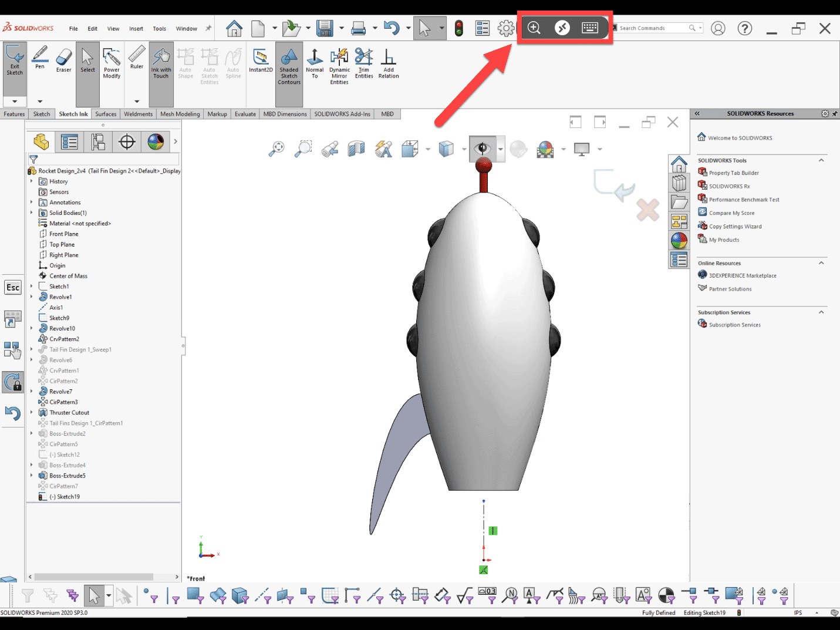Toggle Instant2D mode

pyautogui.click(x=261, y=60)
